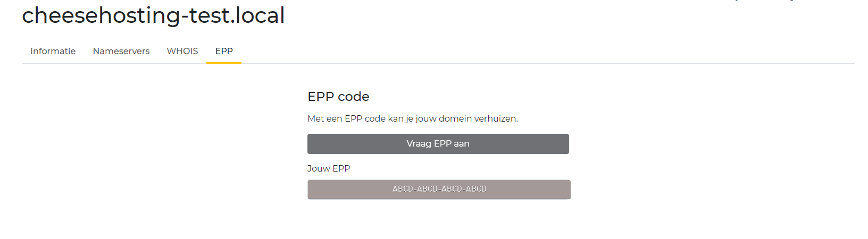The width and height of the screenshot is (868, 239).
Task: Request a new EPP transfer code
Action: (x=438, y=144)
